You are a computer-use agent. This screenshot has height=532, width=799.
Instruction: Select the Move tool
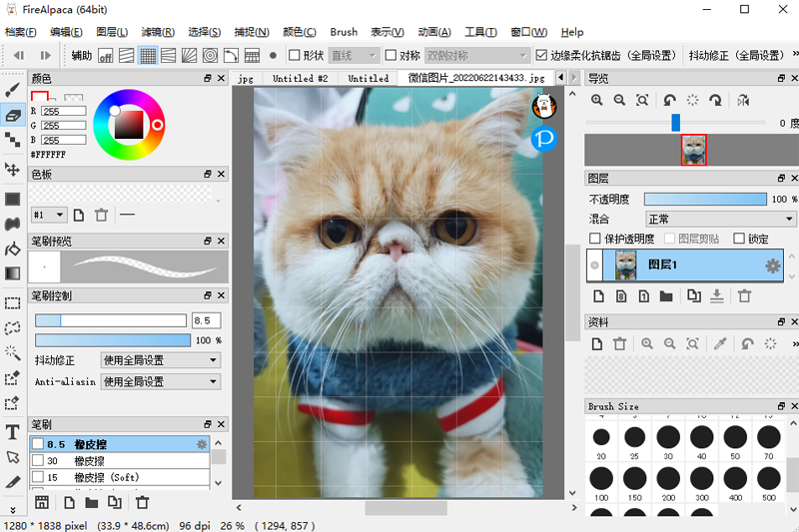(13, 170)
